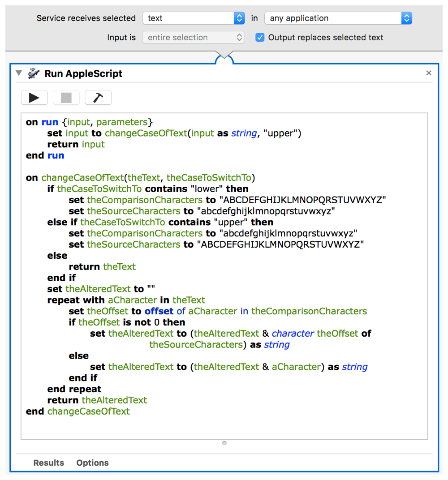Switch to the Results tab

pos(49,463)
